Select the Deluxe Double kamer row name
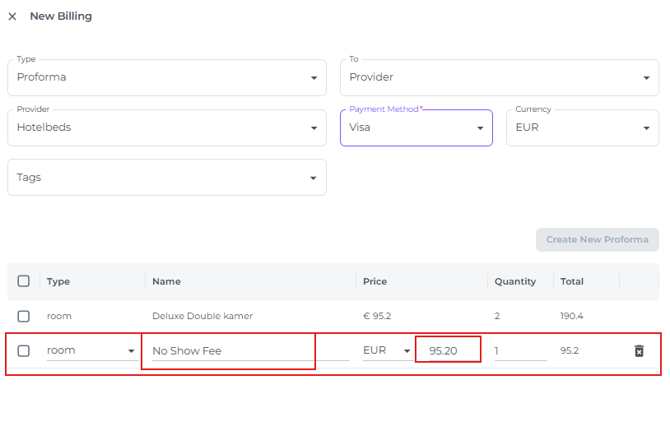Image resolution: width=670 pixels, height=431 pixels. pyautogui.click(x=202, y=316)
